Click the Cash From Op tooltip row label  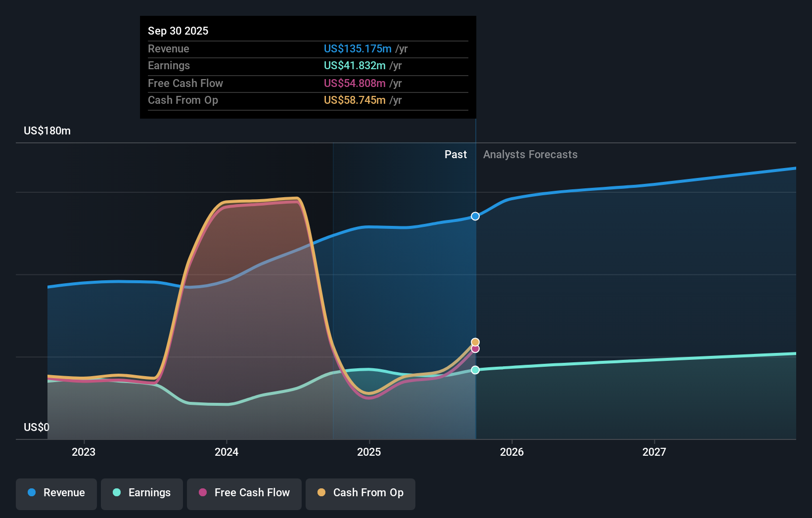point(183,100)
